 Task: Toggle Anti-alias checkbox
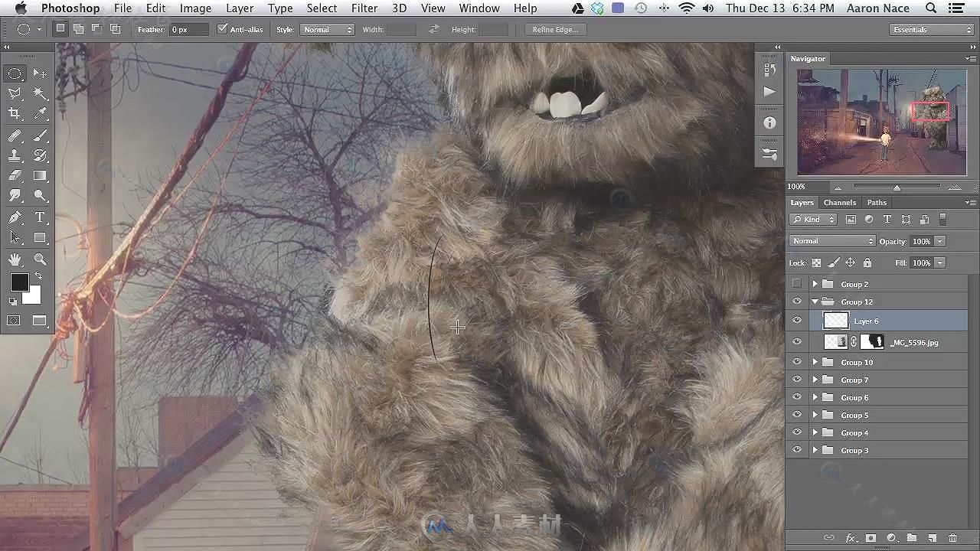(222, 29)
